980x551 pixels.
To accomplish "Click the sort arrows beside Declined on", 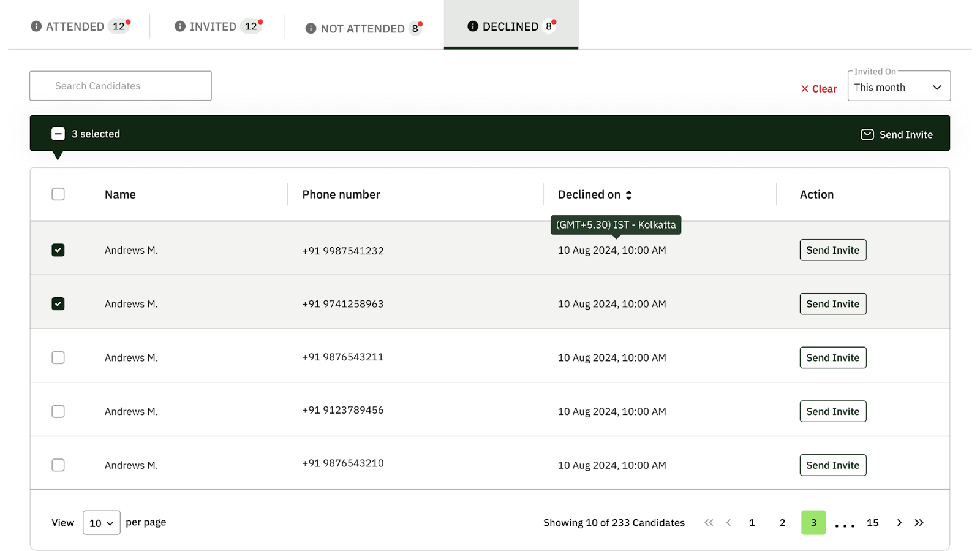I will (x=628, y=195).
